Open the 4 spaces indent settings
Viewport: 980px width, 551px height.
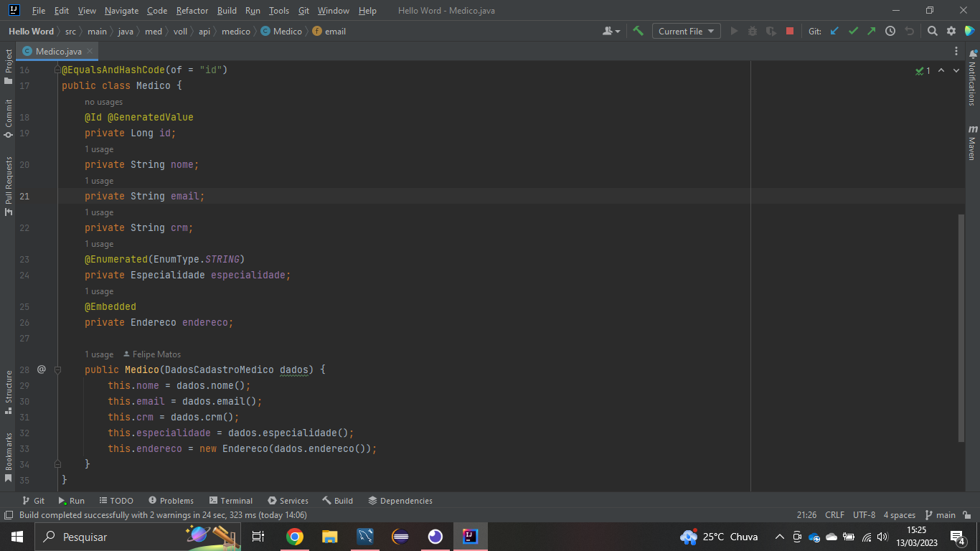899,515
